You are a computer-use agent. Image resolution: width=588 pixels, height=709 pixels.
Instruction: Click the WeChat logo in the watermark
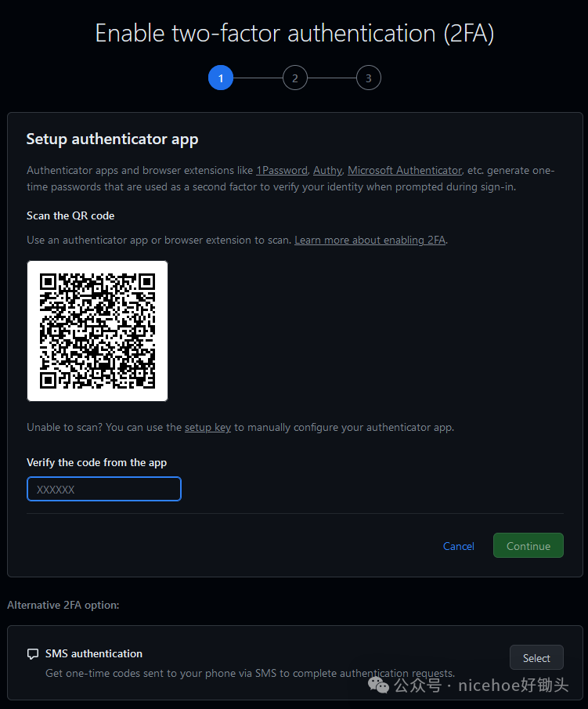click(378, 684)
